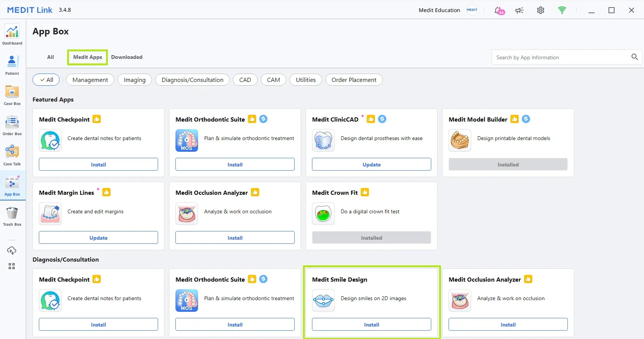Click 'Design smiles on 2D images' description
The image size is (644, 339).
373,298
